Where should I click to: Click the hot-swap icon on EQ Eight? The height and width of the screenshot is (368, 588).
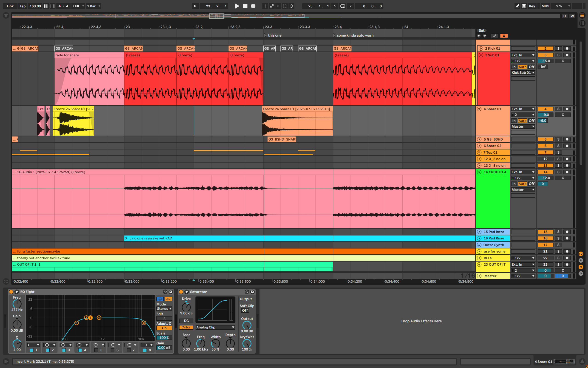tap(165, 292)
